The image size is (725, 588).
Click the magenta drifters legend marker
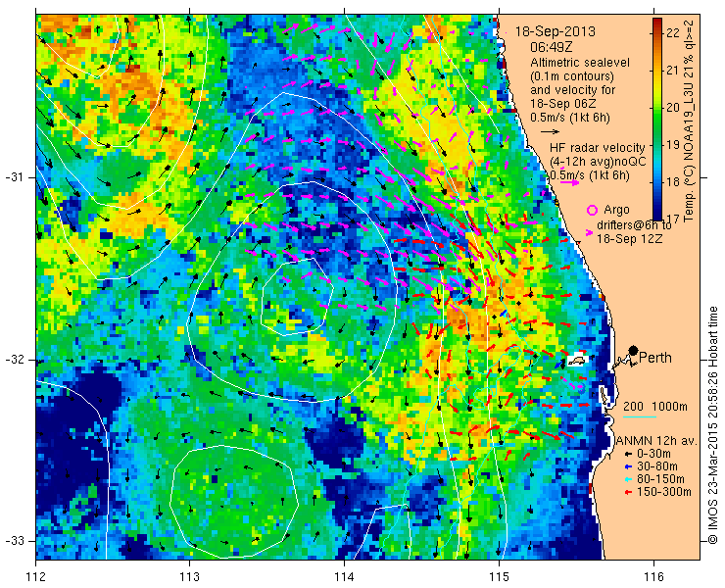[x=589, y=232]
